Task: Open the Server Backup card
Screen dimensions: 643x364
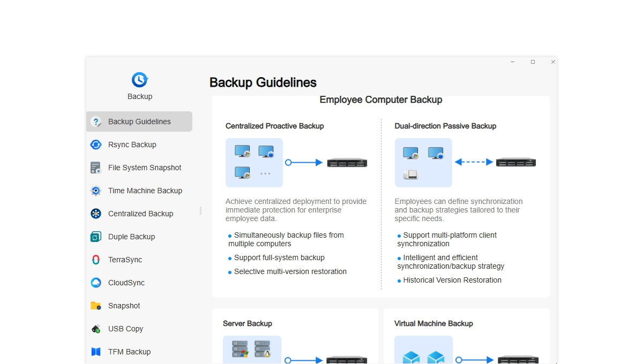Action: (x=248, y=323)
